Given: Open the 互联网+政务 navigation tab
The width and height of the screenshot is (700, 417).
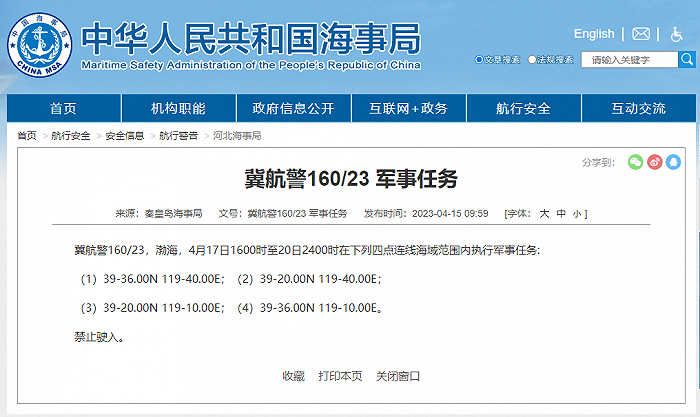Looking at the screenshot, I should (x=409, y=108).
